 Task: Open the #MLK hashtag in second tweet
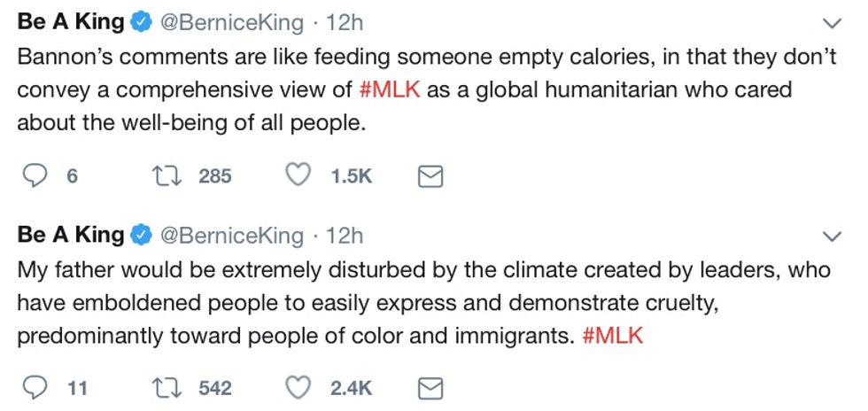[x=614, y=337]
